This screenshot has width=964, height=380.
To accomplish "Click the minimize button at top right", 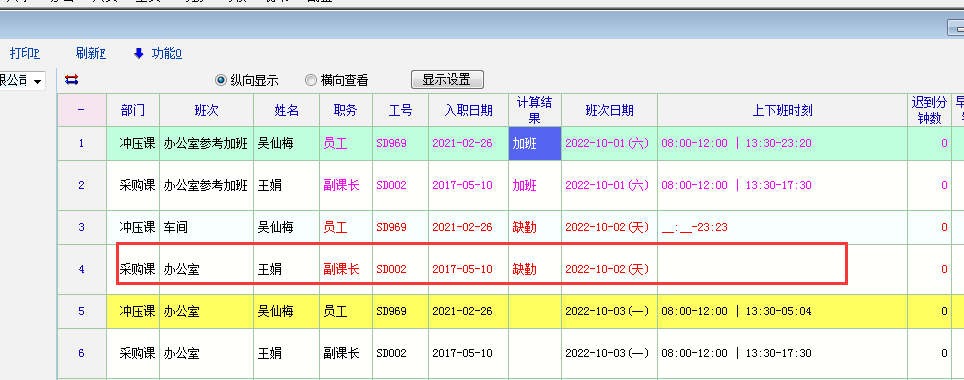I will (x=955, y=28).
